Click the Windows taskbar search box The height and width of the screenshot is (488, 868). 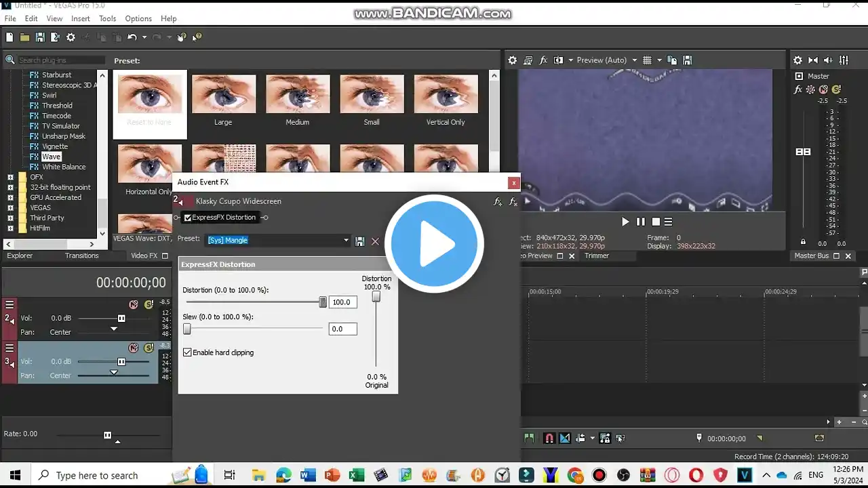96,475
